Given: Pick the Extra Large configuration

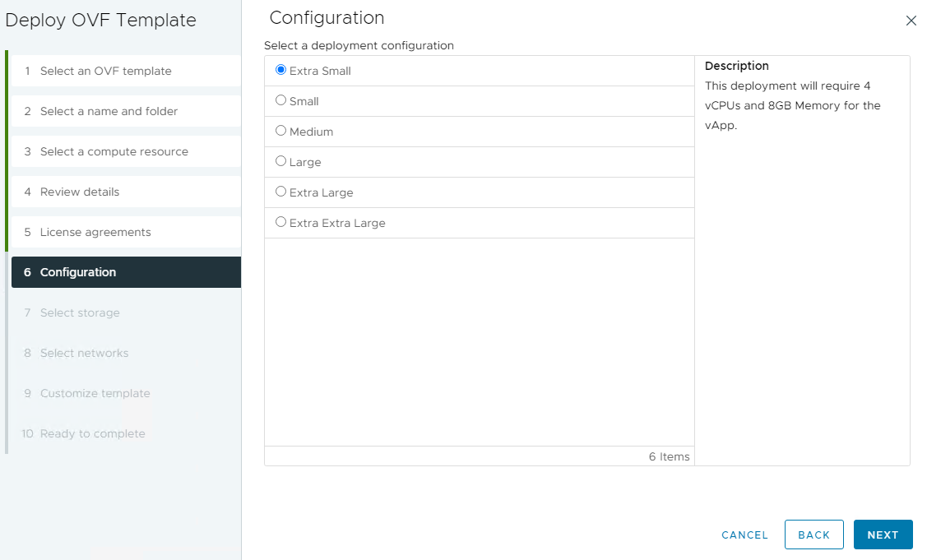Looking at the screenshot, I should pyautogui.click(x=280, y=192).
